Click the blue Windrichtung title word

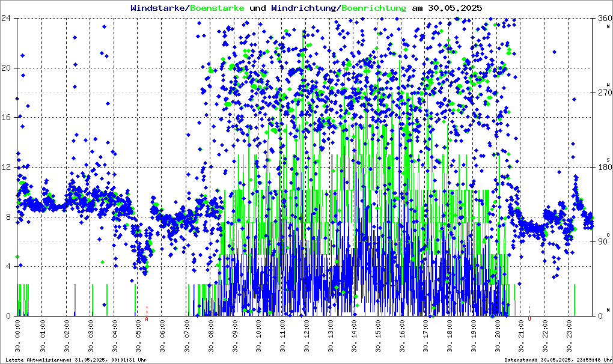click(304, 8)
